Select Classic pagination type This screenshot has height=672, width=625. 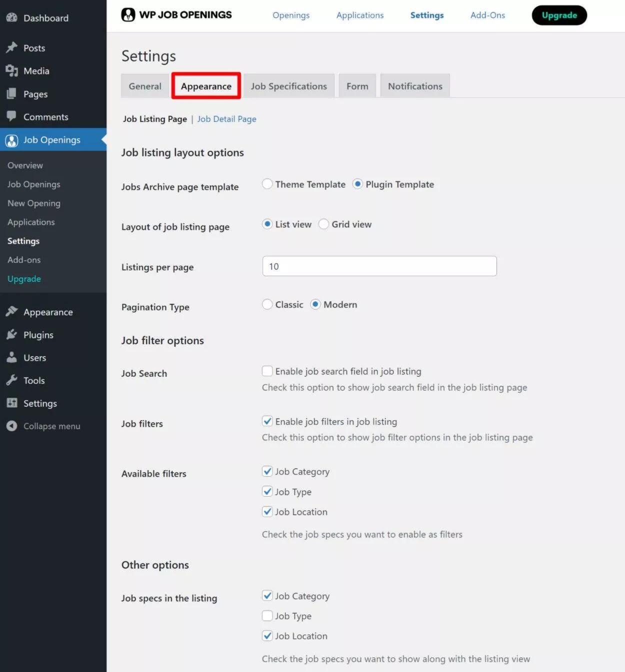click(x=267, y=304)
